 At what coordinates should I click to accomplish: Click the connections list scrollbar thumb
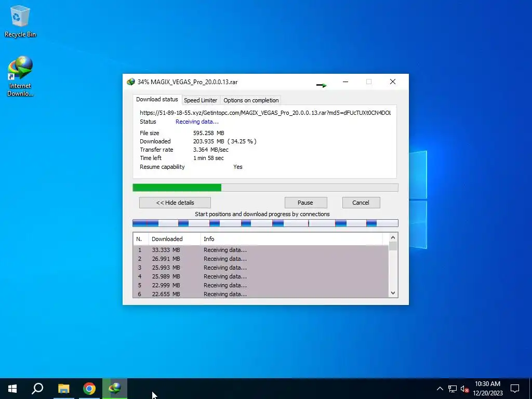(393, 246)
